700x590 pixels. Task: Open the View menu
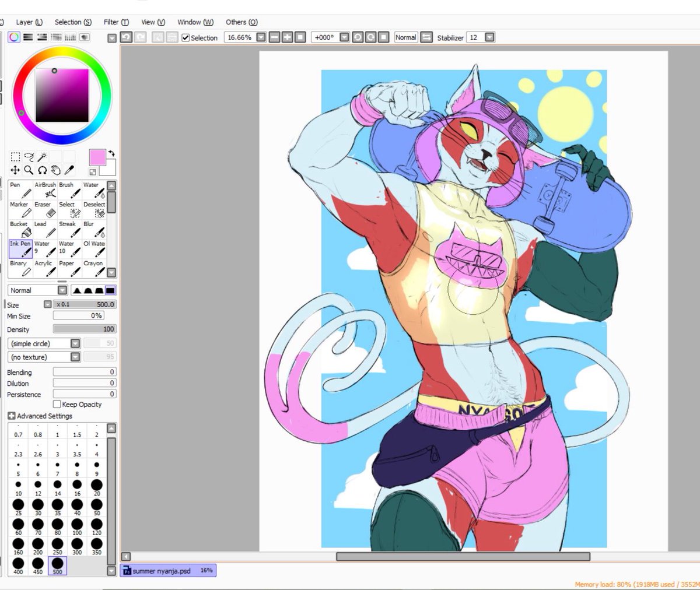(x=153, y=22)
